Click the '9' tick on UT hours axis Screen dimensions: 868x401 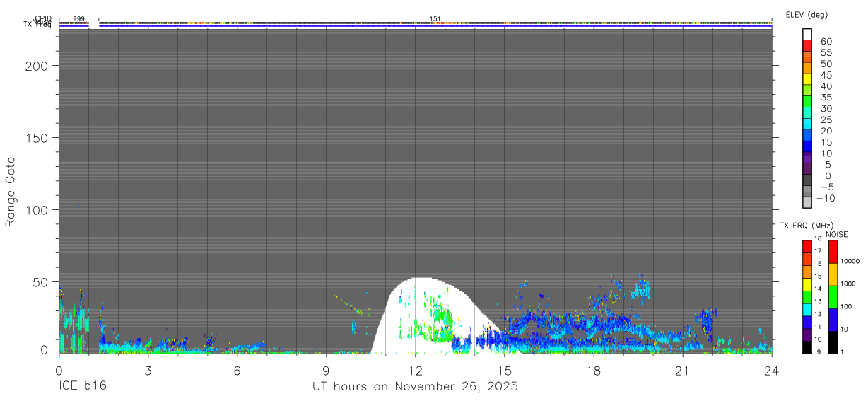click(x=326, y=370)
